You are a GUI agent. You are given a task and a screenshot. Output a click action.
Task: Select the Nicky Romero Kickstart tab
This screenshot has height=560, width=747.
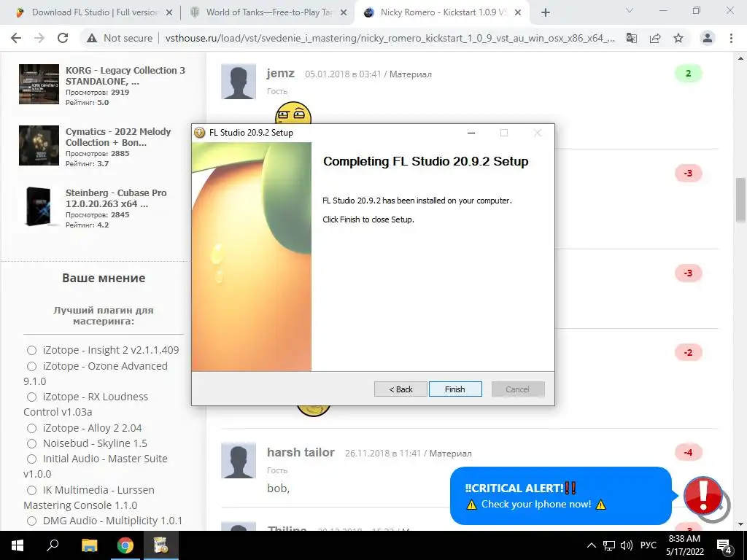point(441,12)
